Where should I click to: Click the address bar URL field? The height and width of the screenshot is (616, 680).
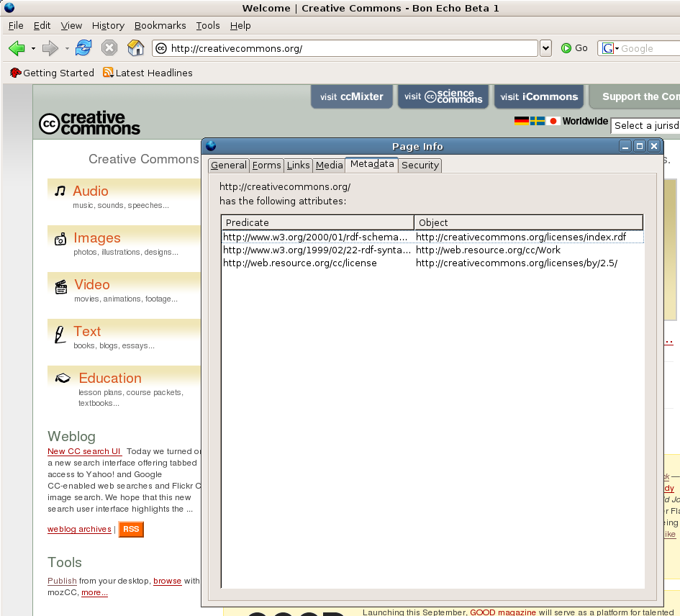[345, 48]
